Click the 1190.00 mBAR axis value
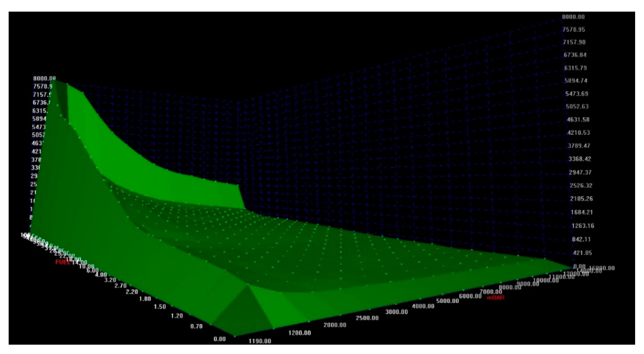Image resolution: width=644 pixels, height=354 pixels. click(x=260, y=341)
